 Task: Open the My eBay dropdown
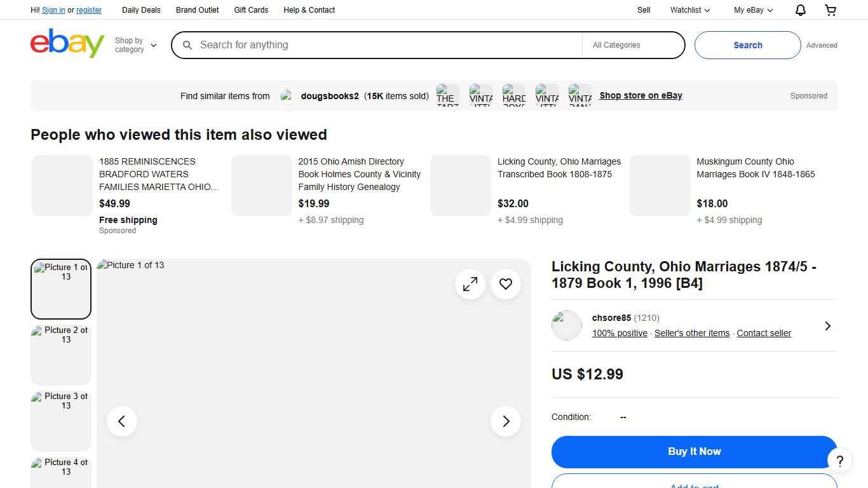752,10
